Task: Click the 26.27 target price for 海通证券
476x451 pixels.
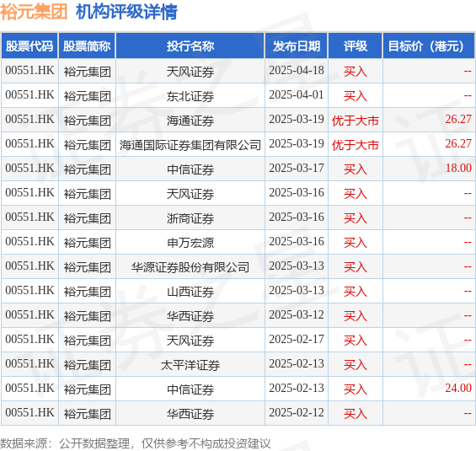Action: (x=458, y=120)
